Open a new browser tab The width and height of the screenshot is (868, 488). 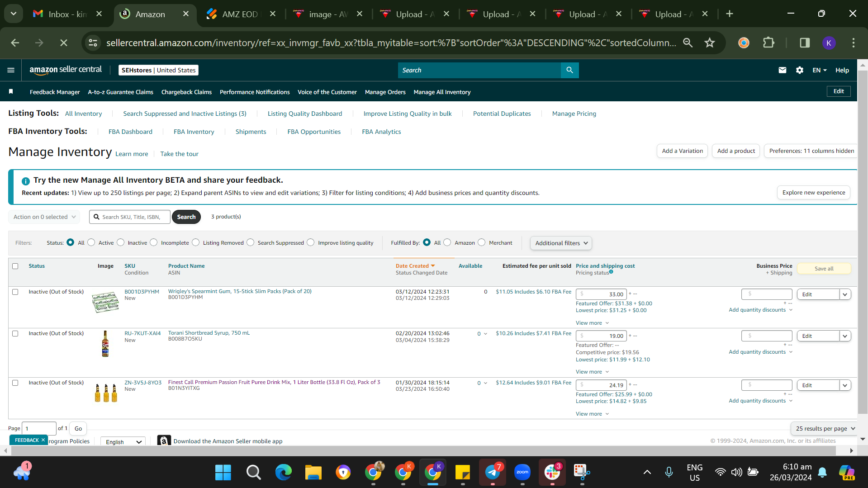tap(729, 14)
